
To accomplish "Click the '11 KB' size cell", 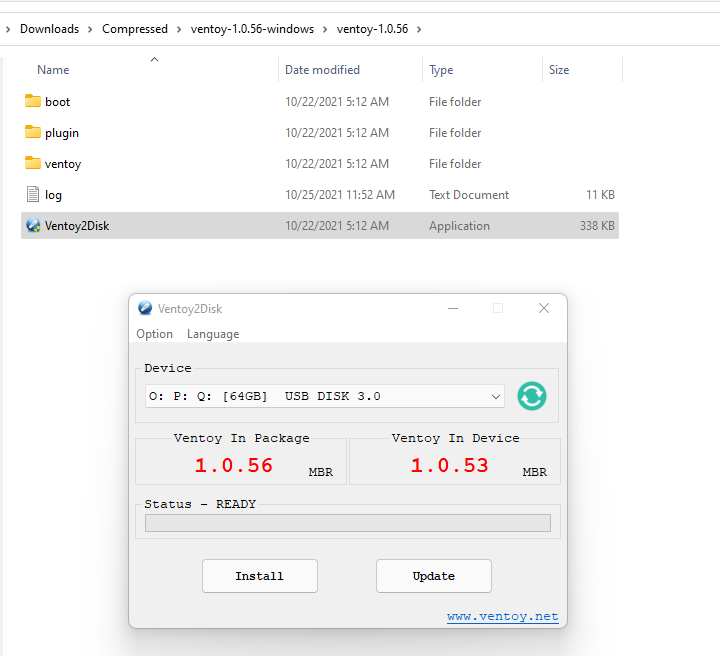I will 600,195.
